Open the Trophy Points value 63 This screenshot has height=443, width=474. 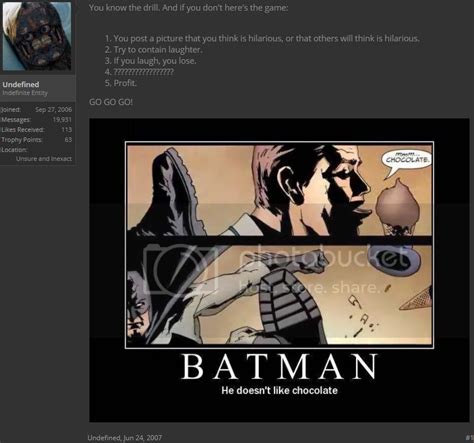point(68,139)
